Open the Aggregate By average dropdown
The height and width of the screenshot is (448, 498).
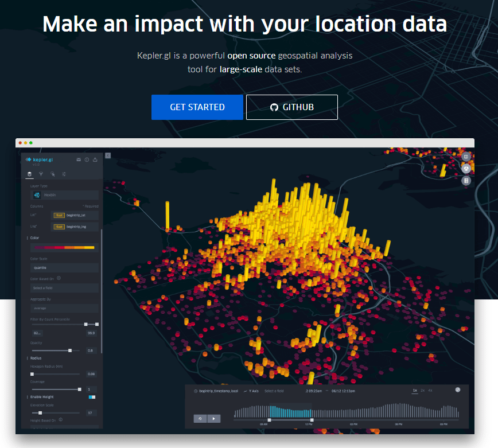coord(64,308)
